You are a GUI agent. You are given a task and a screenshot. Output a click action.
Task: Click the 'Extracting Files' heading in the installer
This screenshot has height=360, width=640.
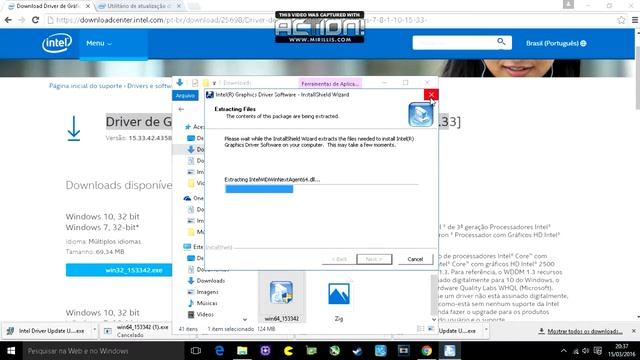pos(235,109)
